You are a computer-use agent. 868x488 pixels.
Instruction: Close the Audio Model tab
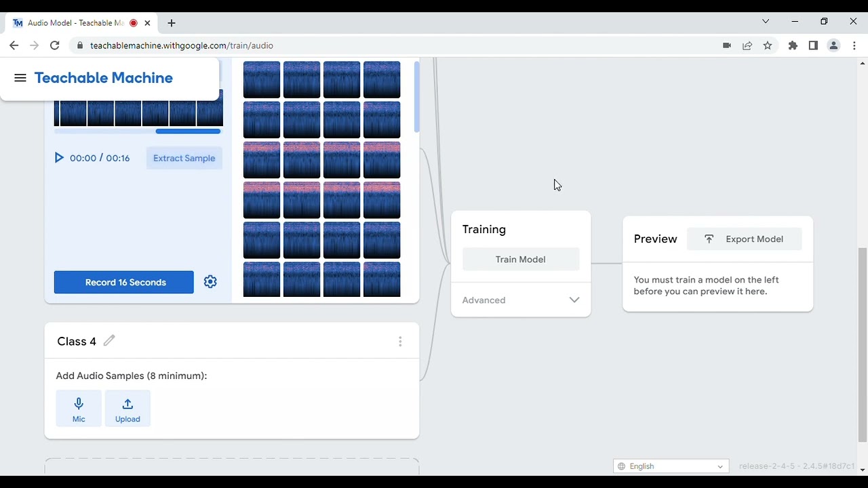[x=147, y=23]
